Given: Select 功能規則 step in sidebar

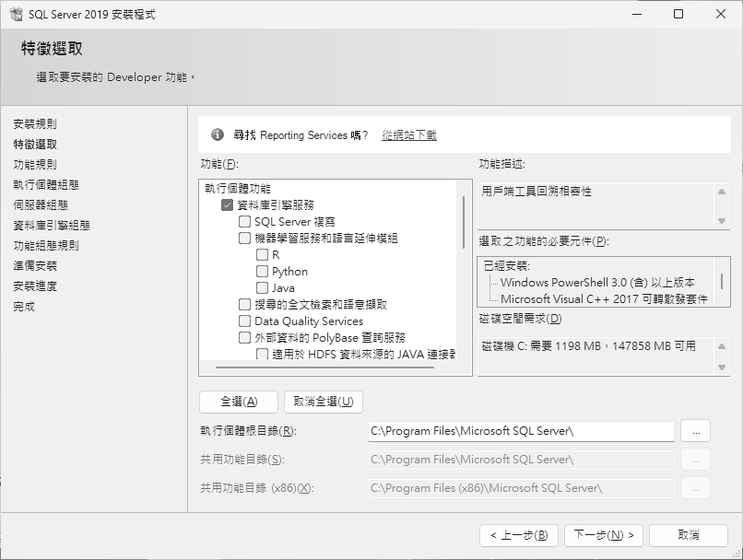Looking at the screenshot, I should (35, 165).
